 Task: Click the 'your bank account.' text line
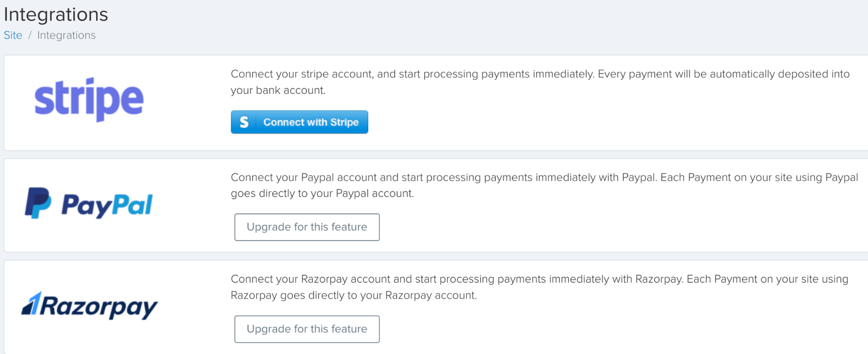pyautogui.click(x=278, y=90)
